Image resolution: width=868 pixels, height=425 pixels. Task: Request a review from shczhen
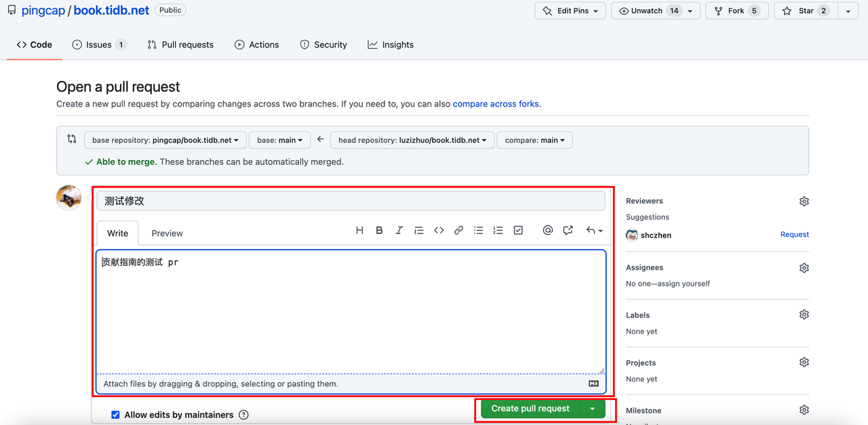(794, 235)
